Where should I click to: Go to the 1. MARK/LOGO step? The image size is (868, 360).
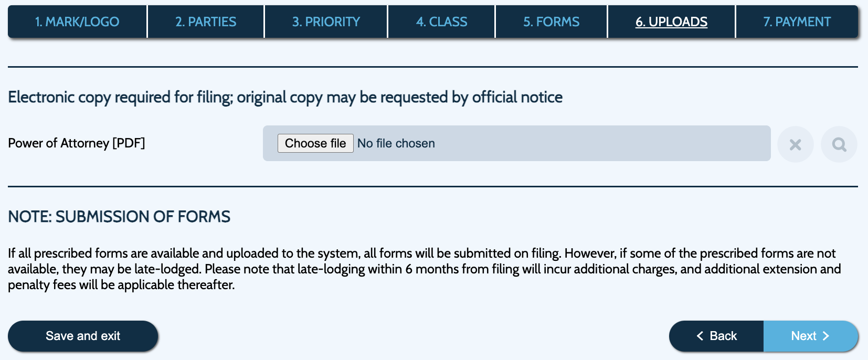77,22
